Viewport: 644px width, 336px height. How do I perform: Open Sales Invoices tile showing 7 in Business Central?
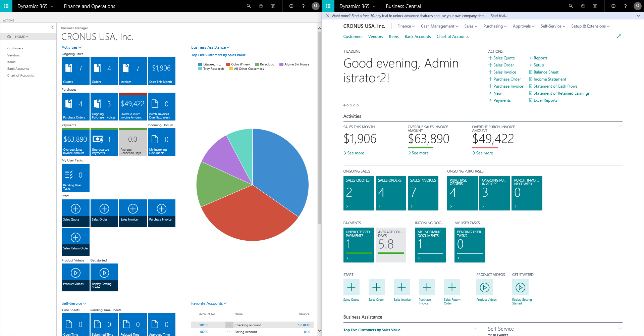pyautogui.click(x=423, y=193)
